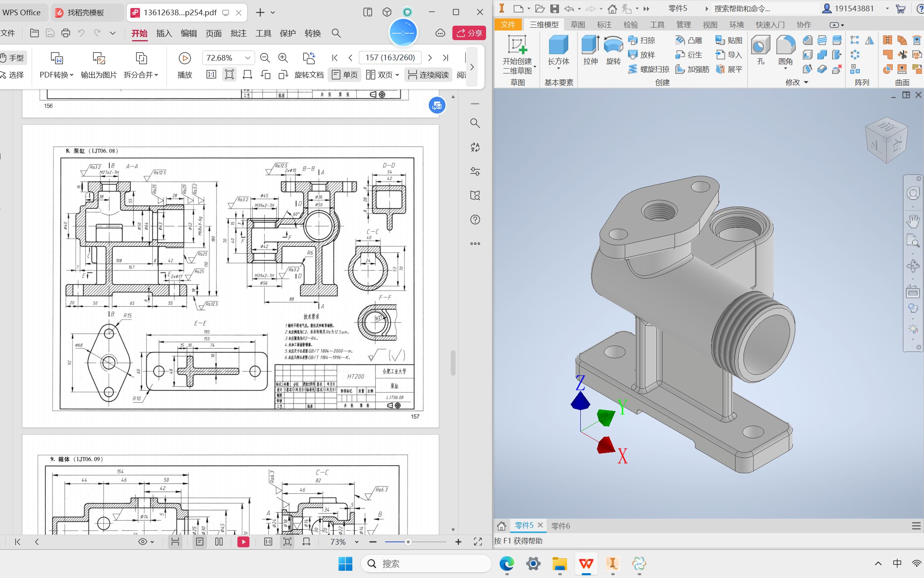This screenshot has width=924, height=578.
Task: Toggle Continuous reading (连续阅读) mode
Action: click(428, 75)
